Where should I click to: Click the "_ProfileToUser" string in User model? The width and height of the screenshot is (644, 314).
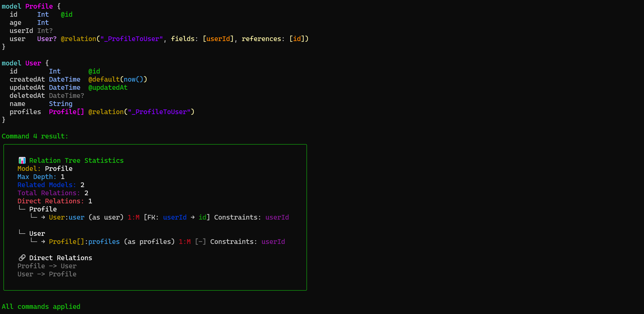click(x=159, y=112)
